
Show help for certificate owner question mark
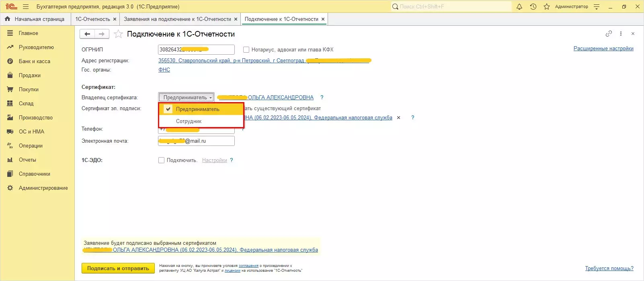pyautogui.click(x=322, y=97)
